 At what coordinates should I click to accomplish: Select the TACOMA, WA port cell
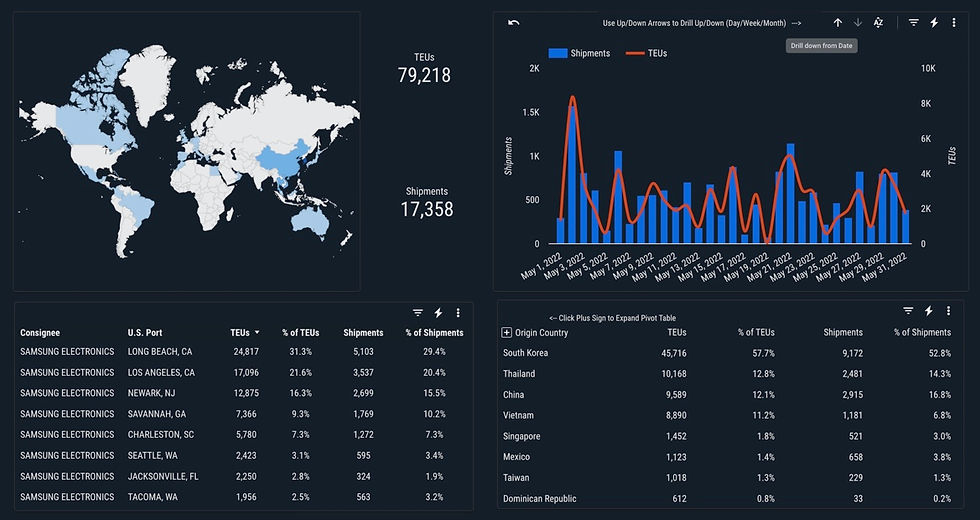pos(152,497)
